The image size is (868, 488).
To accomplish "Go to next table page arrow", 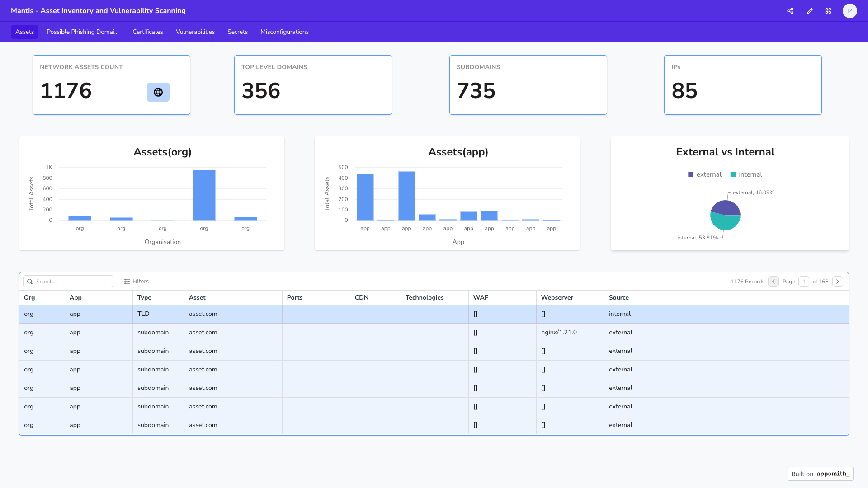I will (838, 282).
